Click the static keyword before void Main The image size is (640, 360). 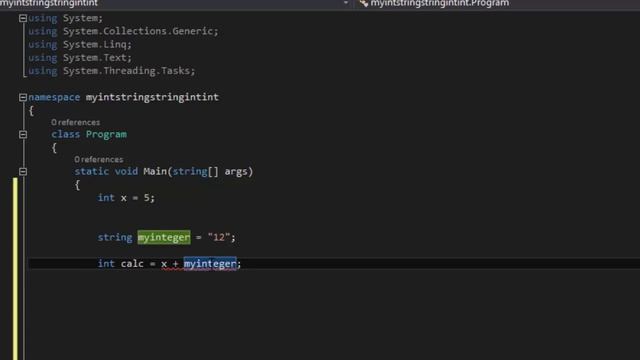(x=91, y=171)
